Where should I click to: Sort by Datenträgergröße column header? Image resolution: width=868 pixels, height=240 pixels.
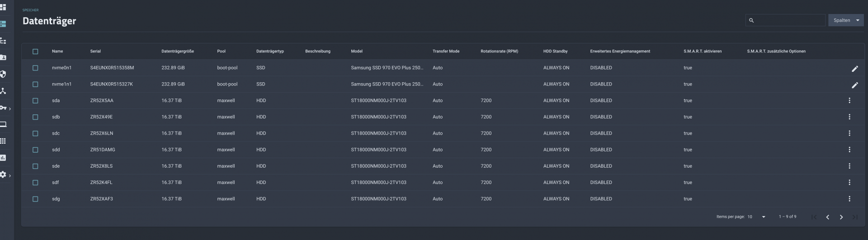[178, 52]
